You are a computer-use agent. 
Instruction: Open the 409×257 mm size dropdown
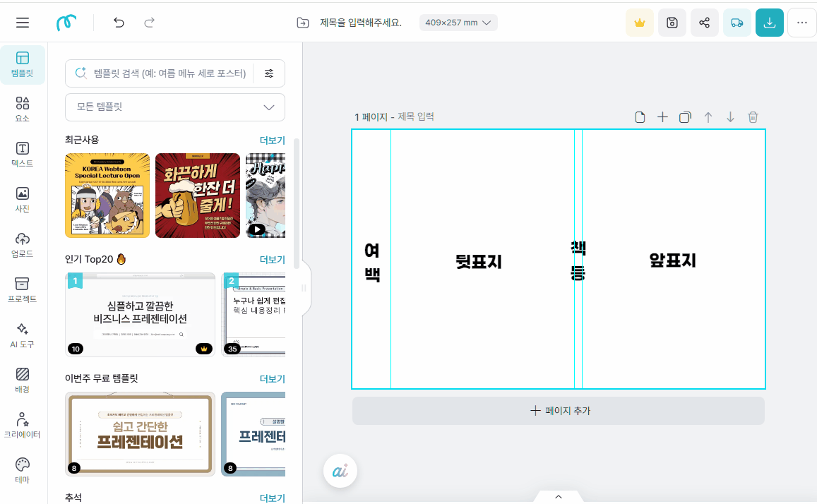[x=458, y=22]
